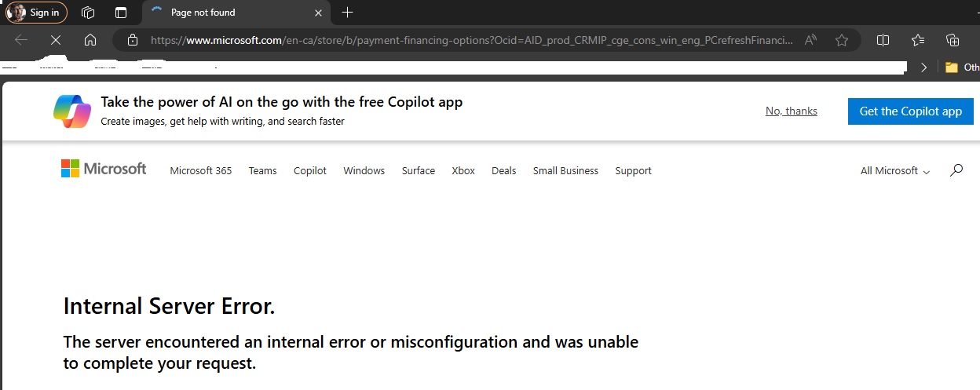Open a new tab with plus icon
This screenshot has height=390, width=980.
[347, 13]
